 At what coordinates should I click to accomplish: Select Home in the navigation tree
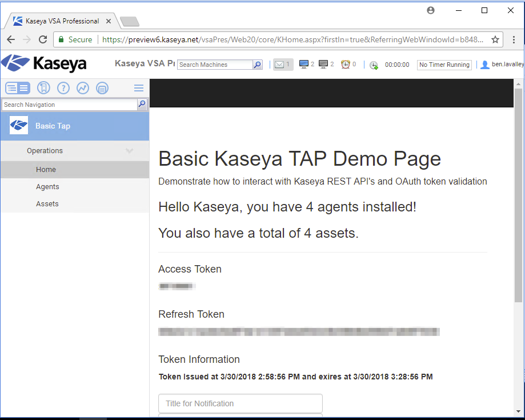[75, 170]
